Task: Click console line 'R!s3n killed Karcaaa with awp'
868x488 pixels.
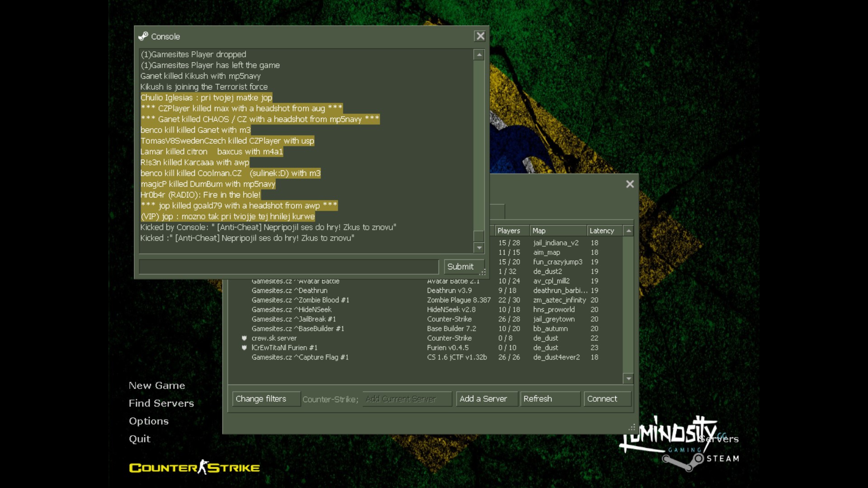Action: (x=195, y=162)
